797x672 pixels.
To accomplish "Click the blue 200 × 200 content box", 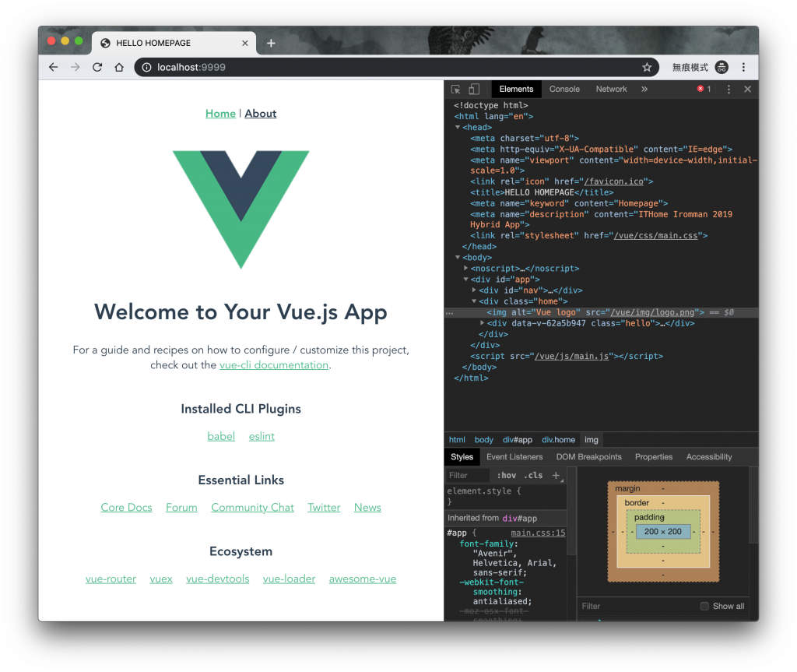I will (x=663, y=532).
